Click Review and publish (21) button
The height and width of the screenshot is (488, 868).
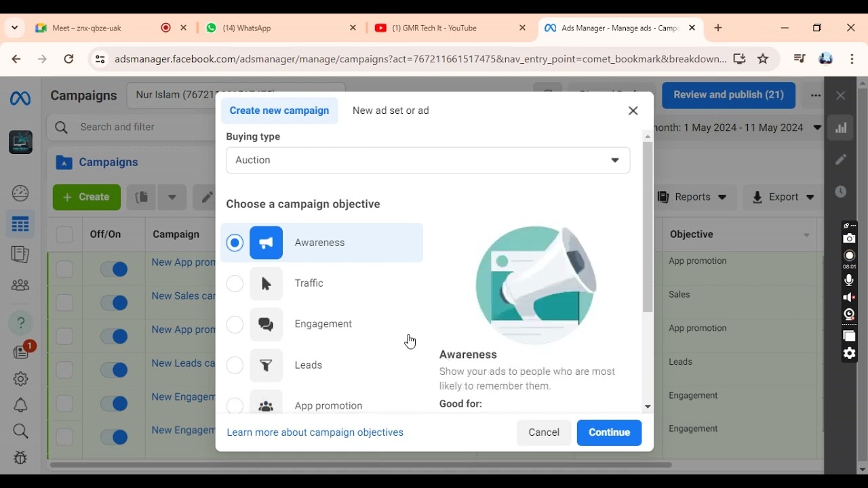(x=728, y=96)
